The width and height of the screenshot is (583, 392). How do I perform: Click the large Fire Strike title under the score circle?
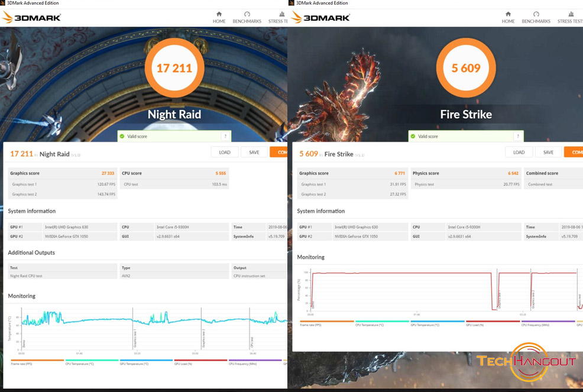(x=466, y=114)
